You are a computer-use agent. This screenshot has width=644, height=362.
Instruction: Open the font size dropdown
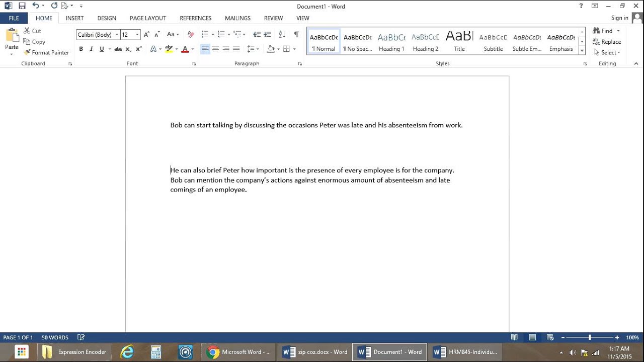(137, 35)
